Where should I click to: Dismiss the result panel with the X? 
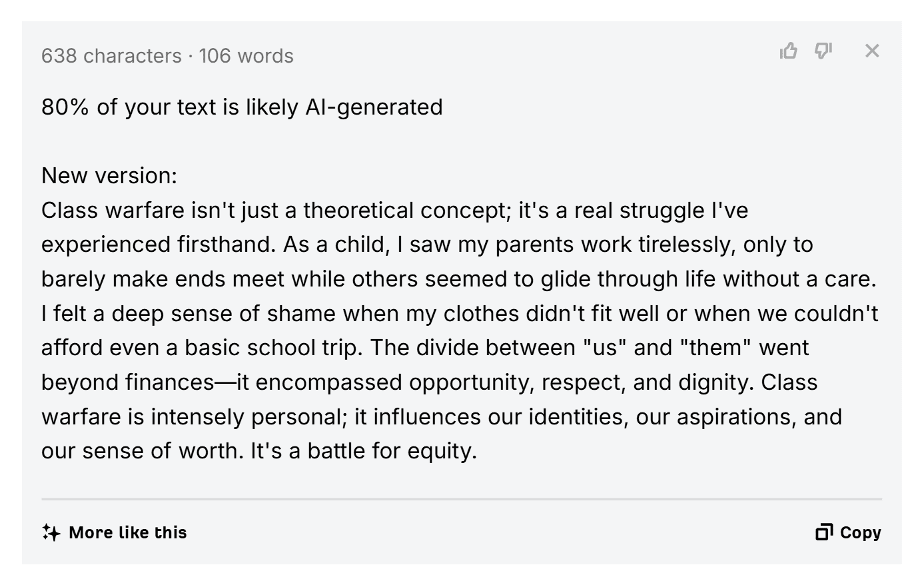point(872,51)
